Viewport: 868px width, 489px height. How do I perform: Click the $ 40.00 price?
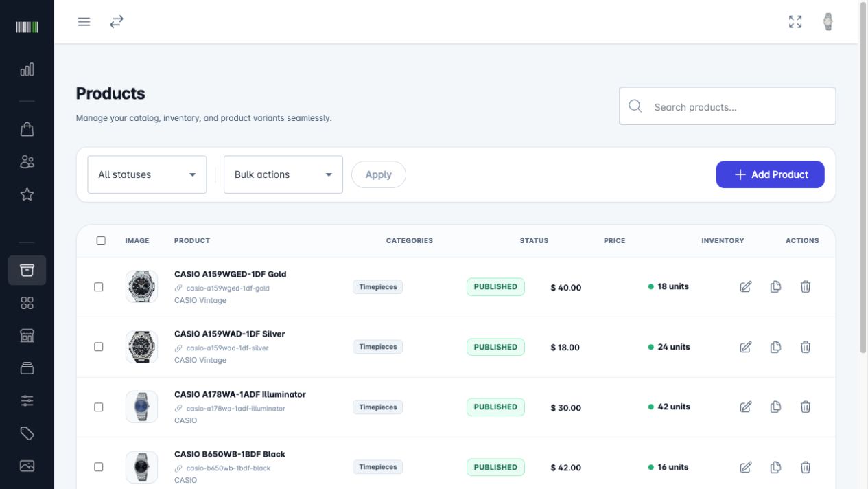pyautogui.click(x=565, y=288)
